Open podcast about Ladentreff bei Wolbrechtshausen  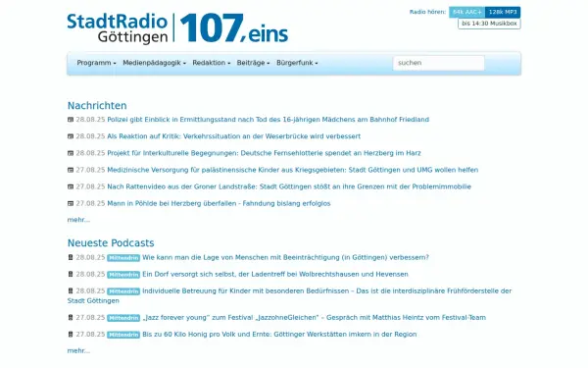click(275, 275)
